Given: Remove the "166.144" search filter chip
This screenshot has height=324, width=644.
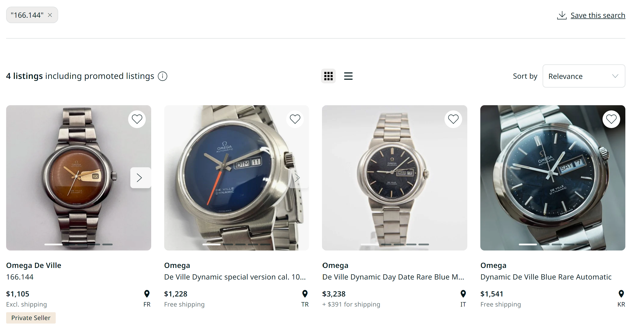Looking at the screenshot, I should click(50, 15).
